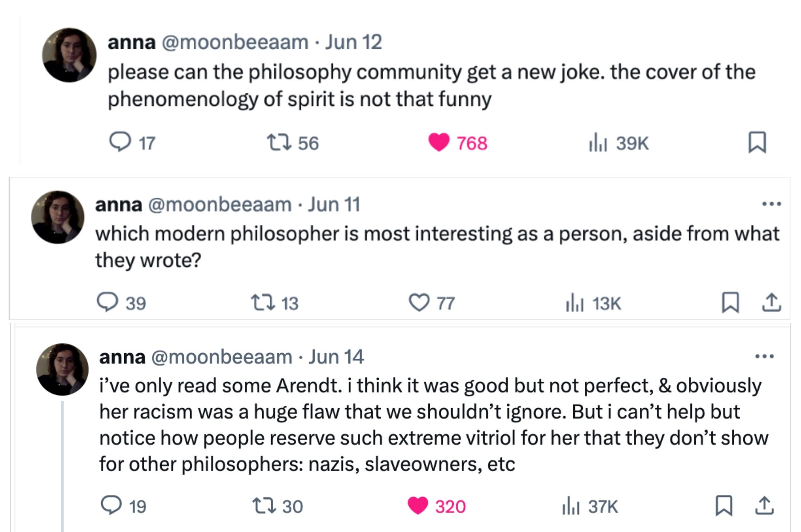Bookmark the Jun 11 tweet

pyautogui.click(x=730, y=302)
